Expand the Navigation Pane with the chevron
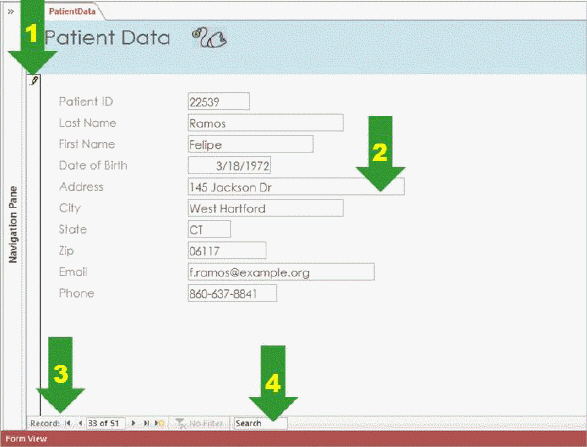This screenshot has height=447, width=587. coord(11,12)
